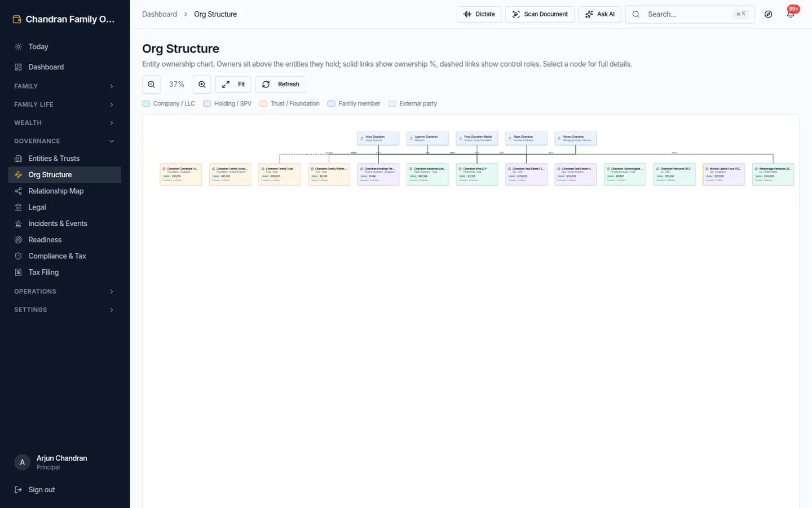Open Compliance & Tax

(65, 256)
